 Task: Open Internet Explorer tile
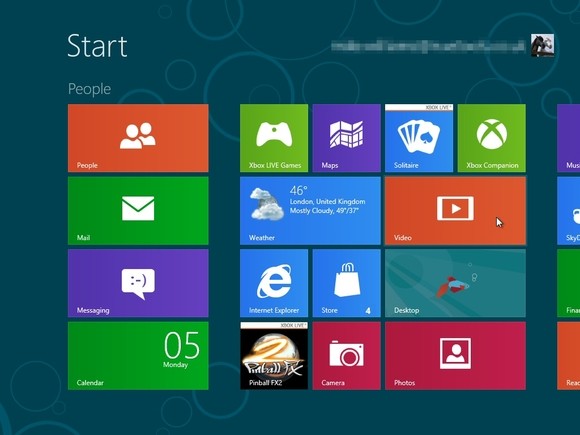coord(274,283)
